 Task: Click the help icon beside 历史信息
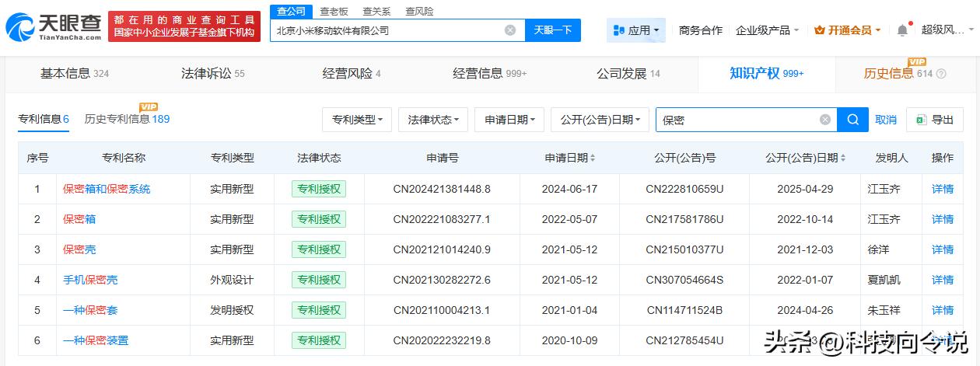pyautogui.click(x=941, y=74)
